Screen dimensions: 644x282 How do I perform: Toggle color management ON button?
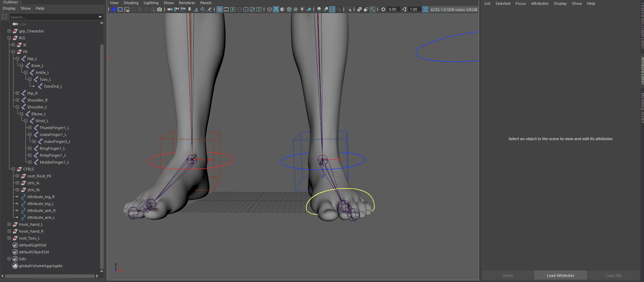pos(425,9)
